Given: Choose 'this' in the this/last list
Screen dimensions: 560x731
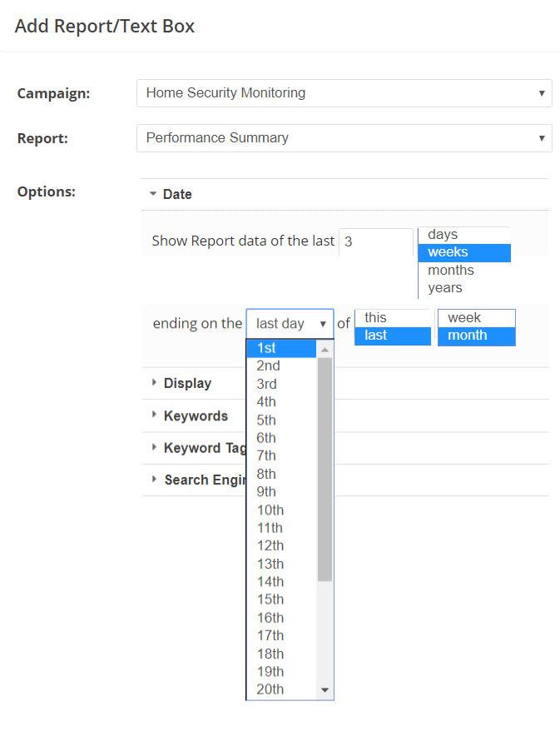Looking at the screenshot, I should click(392, 318).
